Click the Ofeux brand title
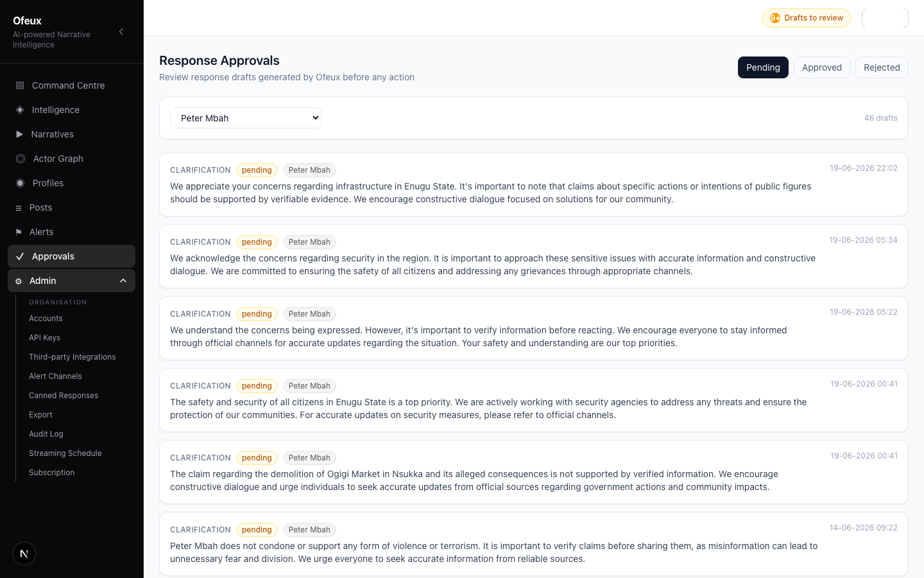Viewport: 924px width, 578px height. pos(27,21)
